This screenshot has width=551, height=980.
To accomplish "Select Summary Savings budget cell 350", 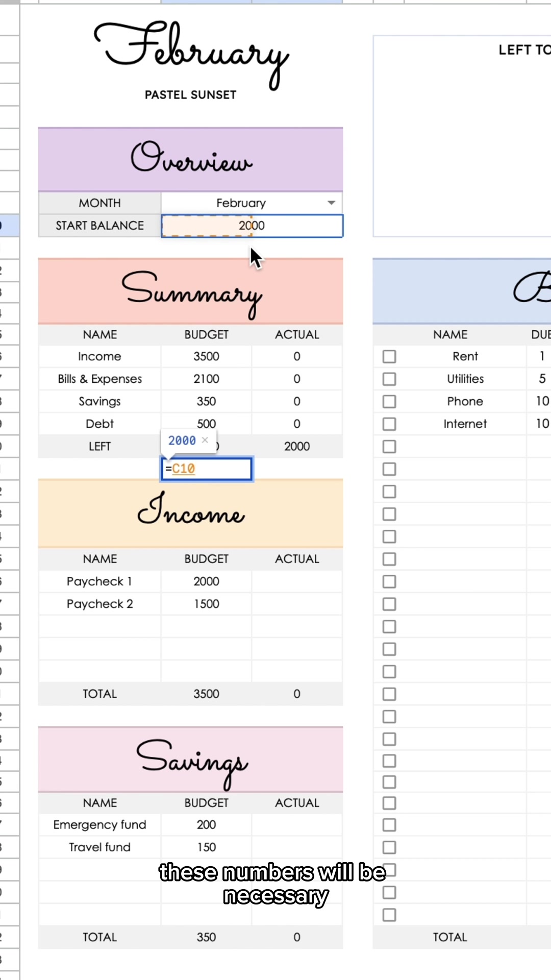I will [x=207, y=401].
